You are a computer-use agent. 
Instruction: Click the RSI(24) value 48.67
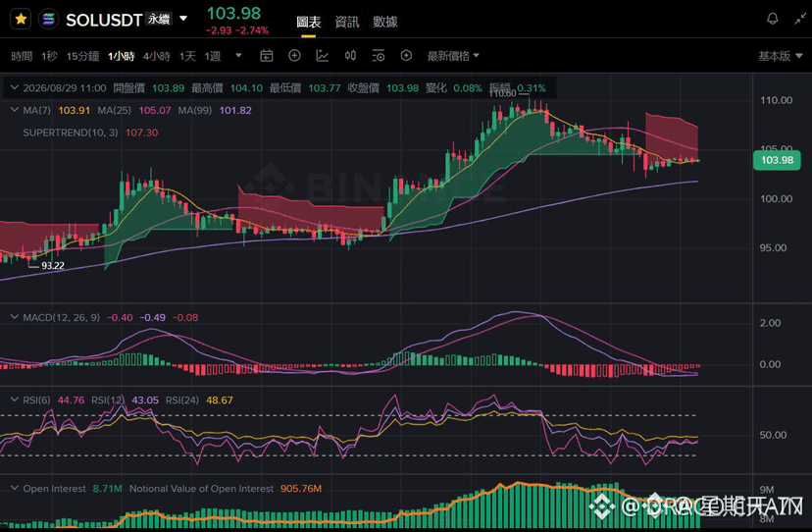coord(220,400)
